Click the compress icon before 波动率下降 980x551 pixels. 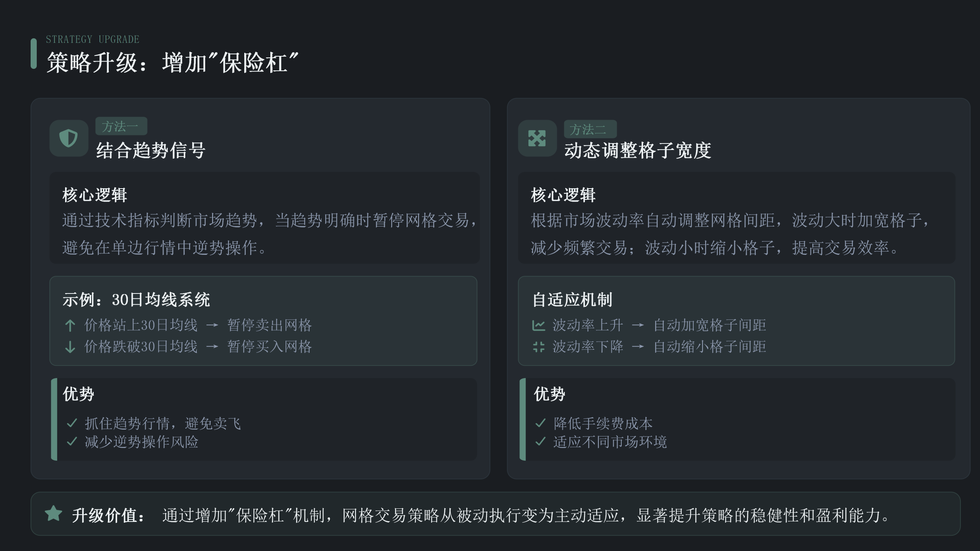coord(538,347)
